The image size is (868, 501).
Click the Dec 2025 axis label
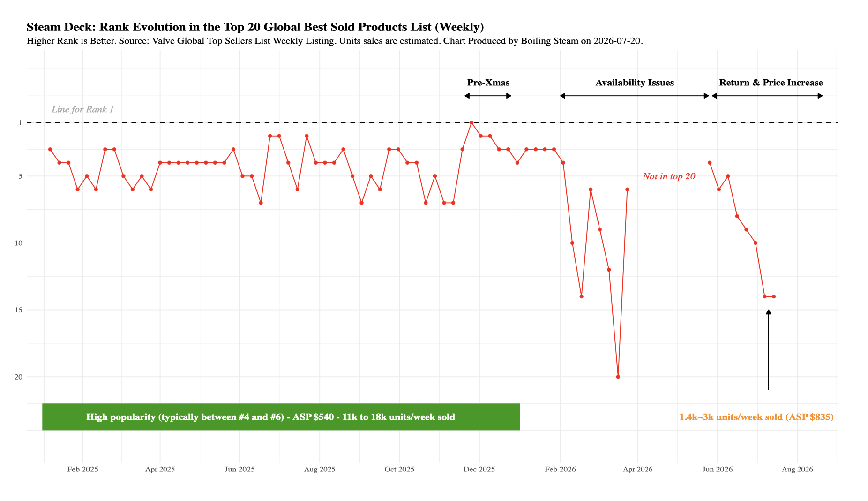479,469
